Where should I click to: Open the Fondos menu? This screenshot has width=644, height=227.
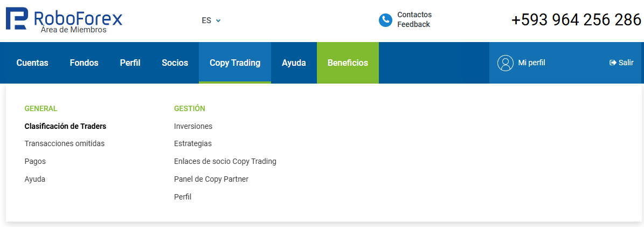(84, 63)
